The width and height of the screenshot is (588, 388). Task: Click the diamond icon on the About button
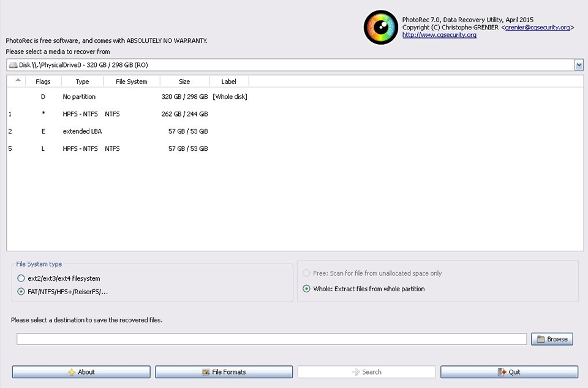pos(72,371)
